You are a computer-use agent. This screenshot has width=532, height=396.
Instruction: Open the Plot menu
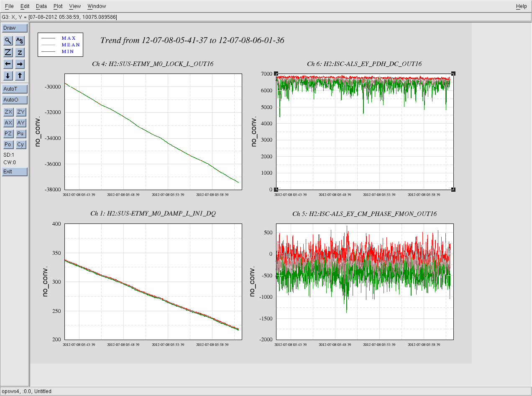(x=58, y=6)
